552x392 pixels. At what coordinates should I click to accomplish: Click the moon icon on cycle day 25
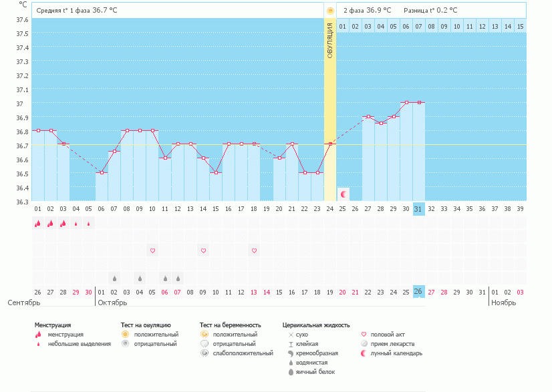point(343,194)
